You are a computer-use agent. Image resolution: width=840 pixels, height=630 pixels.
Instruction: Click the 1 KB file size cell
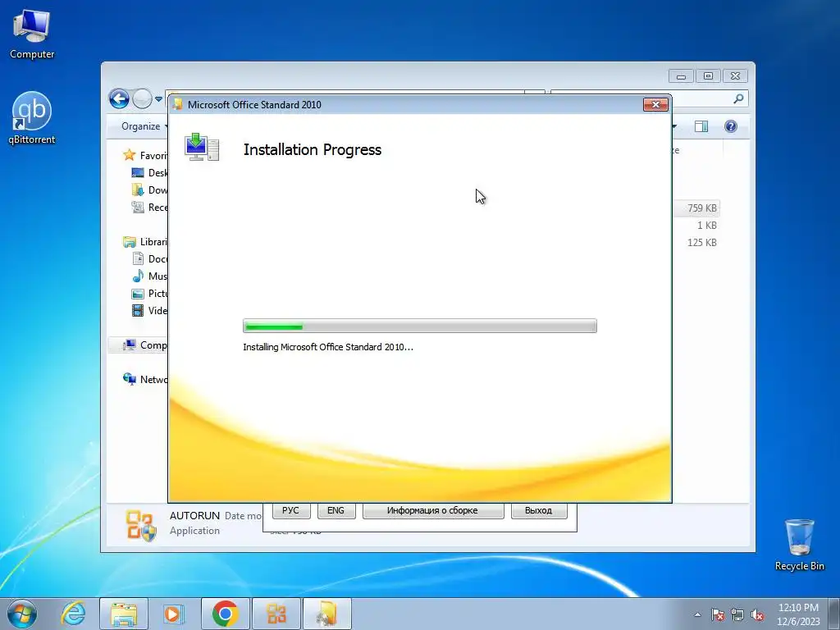point(706,225)
